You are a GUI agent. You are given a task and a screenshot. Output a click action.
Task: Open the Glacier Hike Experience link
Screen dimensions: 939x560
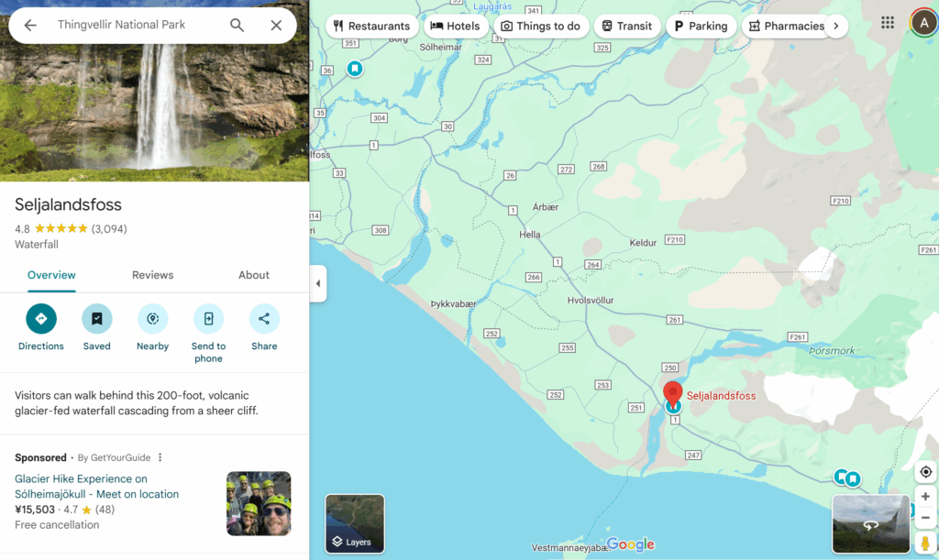pyautogui.click(x=97, y=487)
